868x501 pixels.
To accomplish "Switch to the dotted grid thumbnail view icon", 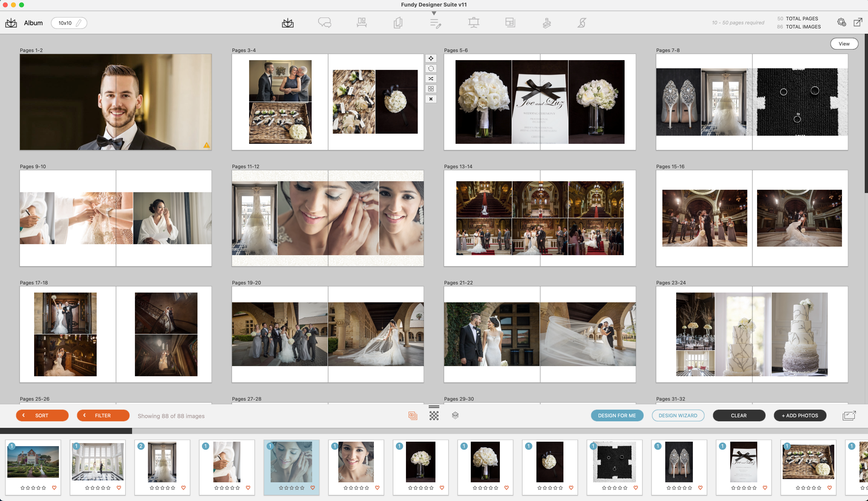I will point(434,416).
